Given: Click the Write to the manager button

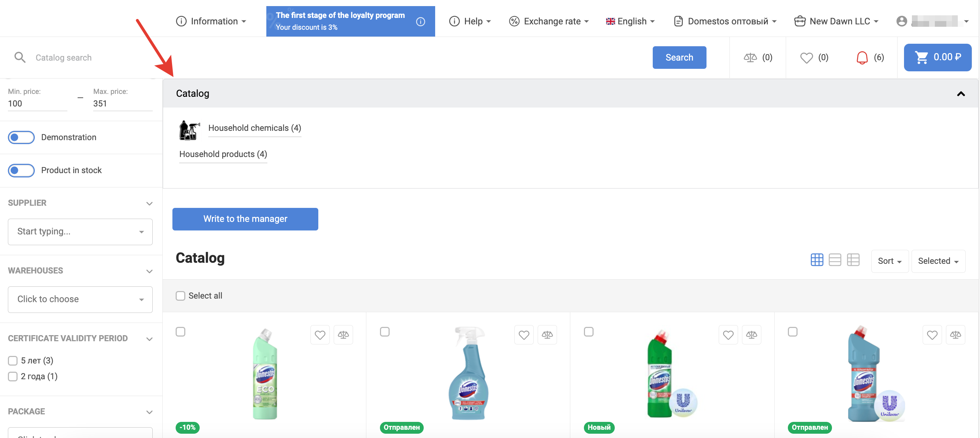Looking at the screenshot, I should (x=245, y=219).
